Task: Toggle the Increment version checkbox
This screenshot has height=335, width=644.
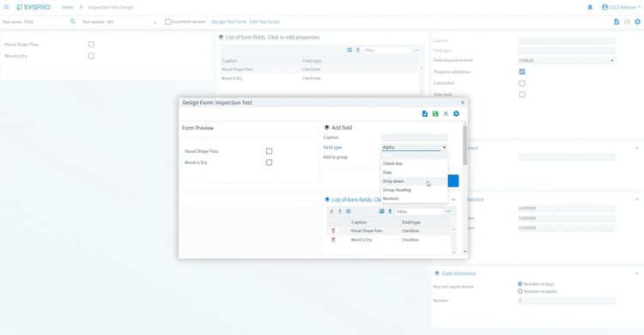Action: coord(167,21)
